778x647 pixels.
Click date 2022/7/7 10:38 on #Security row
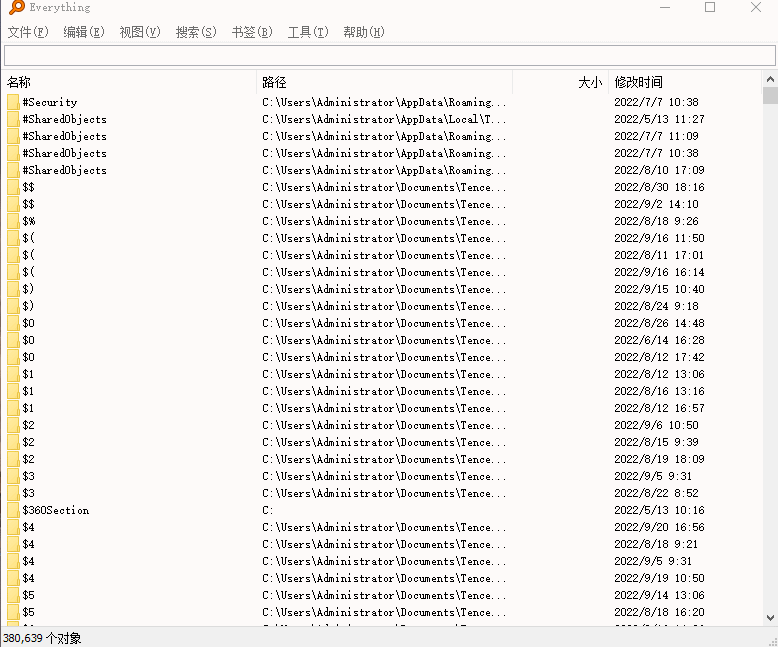(656, 102)
